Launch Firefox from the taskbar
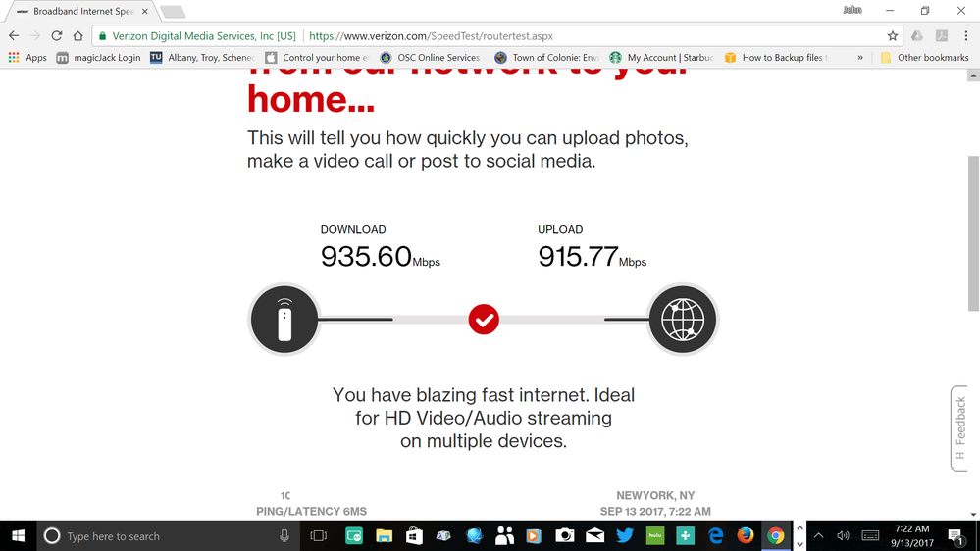The width and height of the screenshot is (980, 551). (x=745, y=536)
